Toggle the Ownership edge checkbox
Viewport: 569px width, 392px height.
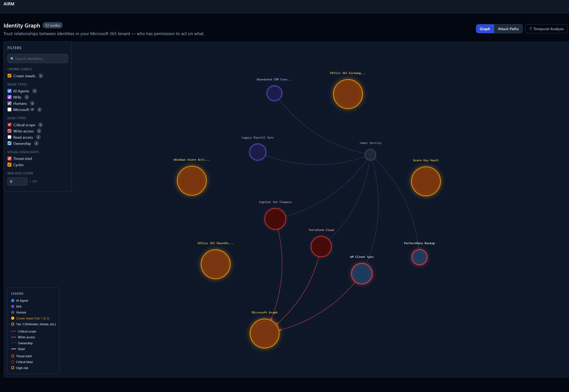point(10,143)
